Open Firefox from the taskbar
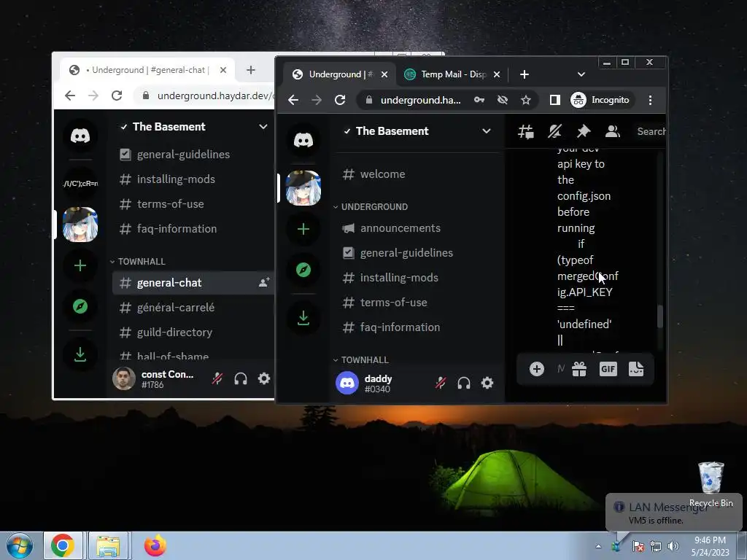The width and height of the screenshot is (747, 560). (x=155, y=545)
